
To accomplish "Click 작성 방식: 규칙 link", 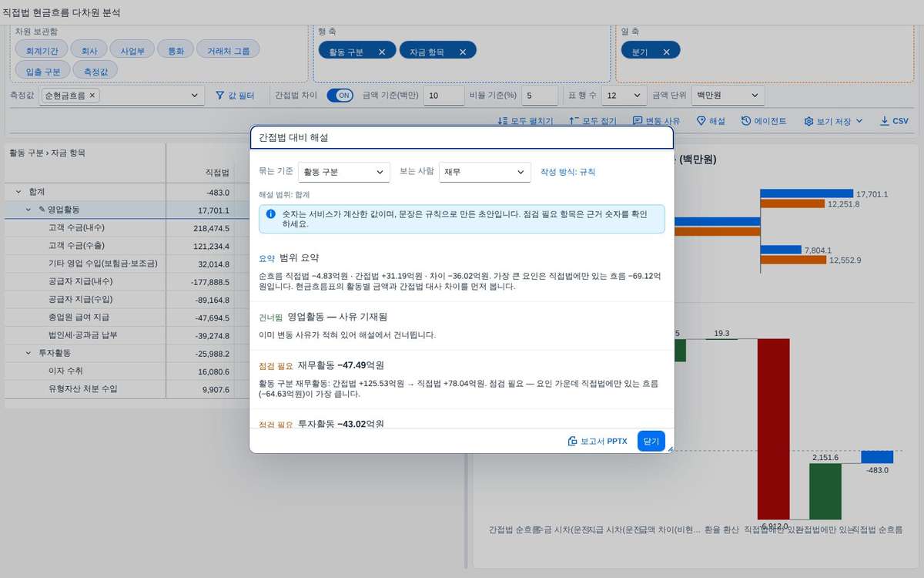I will pos(567,172).
